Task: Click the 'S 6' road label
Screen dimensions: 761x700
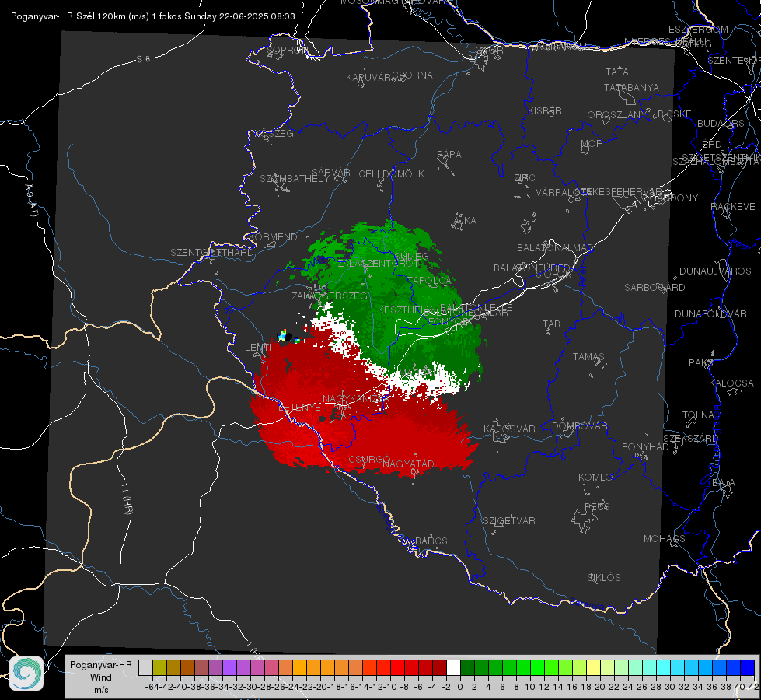Action: click(x=144, y=59)
